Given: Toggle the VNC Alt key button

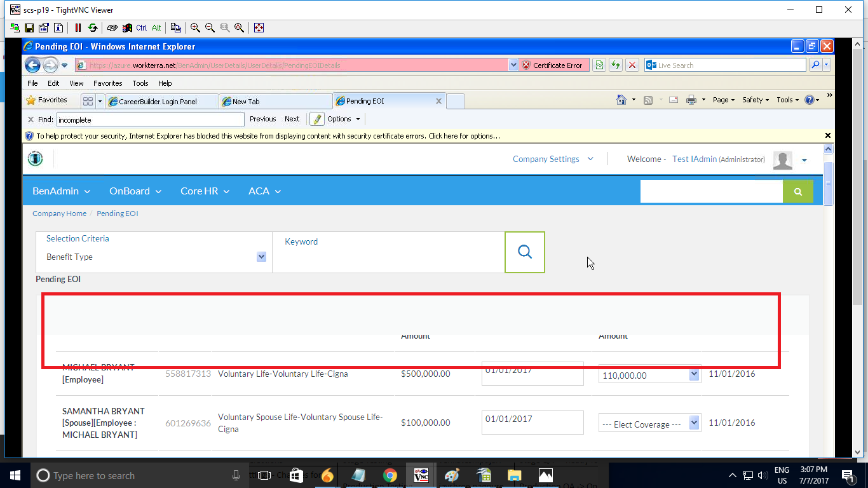Looking at the screenshot, I should [156, 28].
